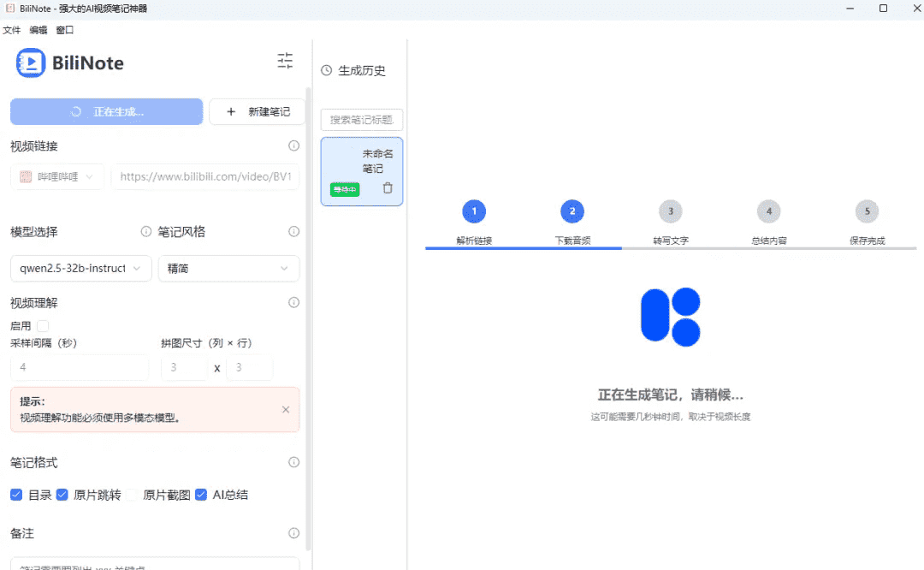Open settings via the sliders icon
924x570 pixels.
click(x=285, y=61)
